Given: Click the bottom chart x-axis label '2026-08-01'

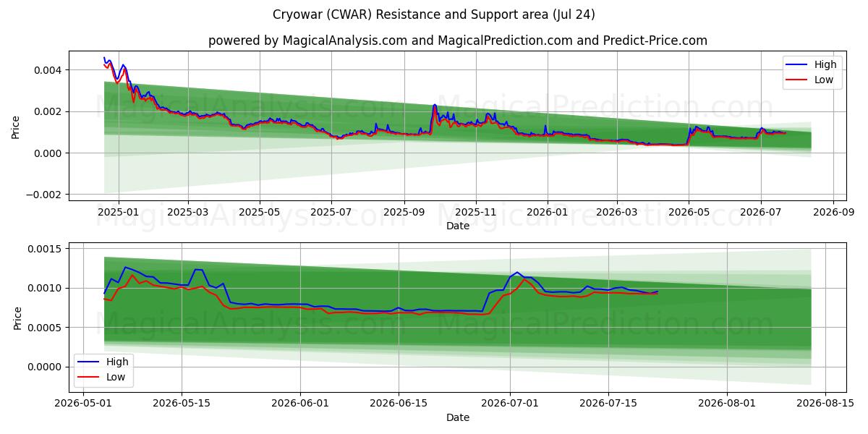Looking at the screenshot, I should (728, 404).
